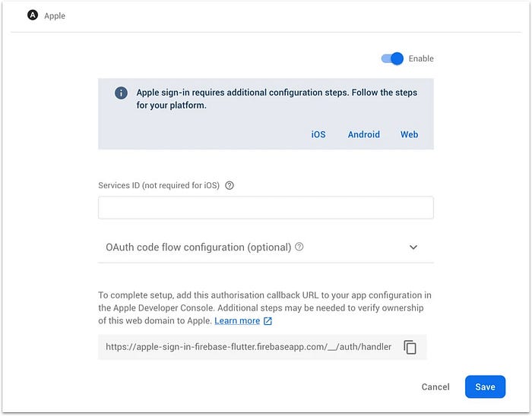Screen dimensions: 532x416
Task: Focus the Services ID input field
Action: point(265,208)
